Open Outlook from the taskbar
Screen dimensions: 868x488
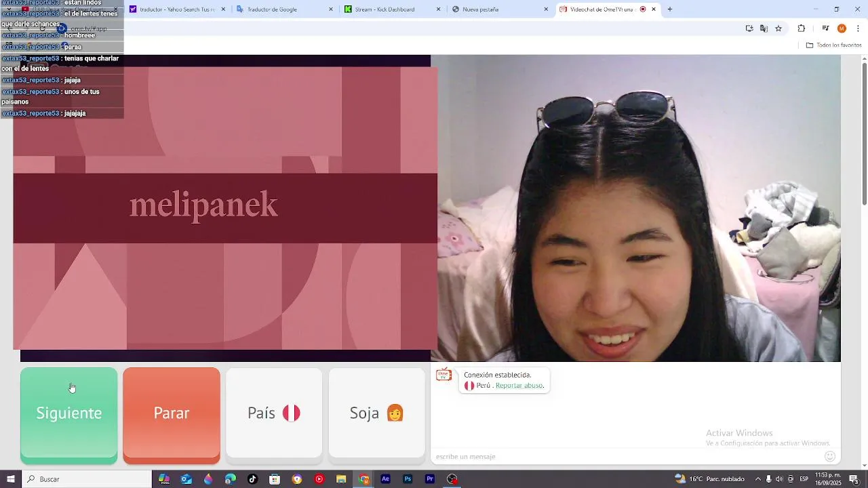pyautogui.click(x=186, y=479)
